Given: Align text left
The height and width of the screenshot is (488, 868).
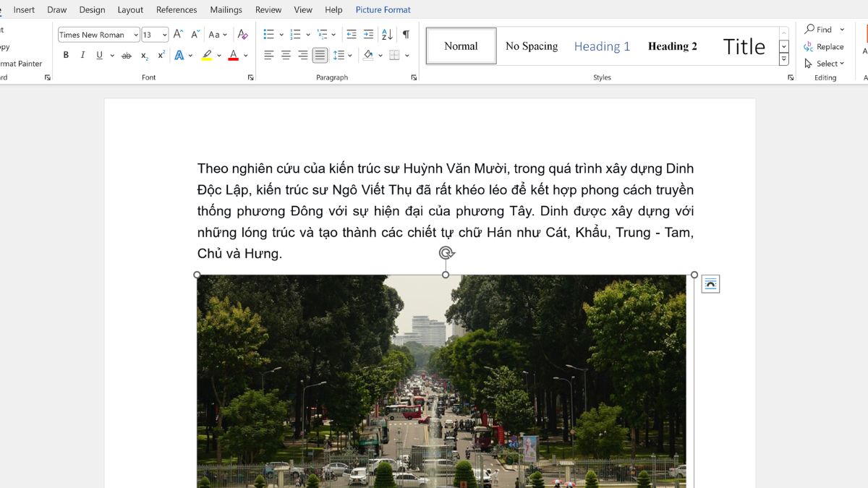Looking at the screenshot, I should click(x=268, y=56).
